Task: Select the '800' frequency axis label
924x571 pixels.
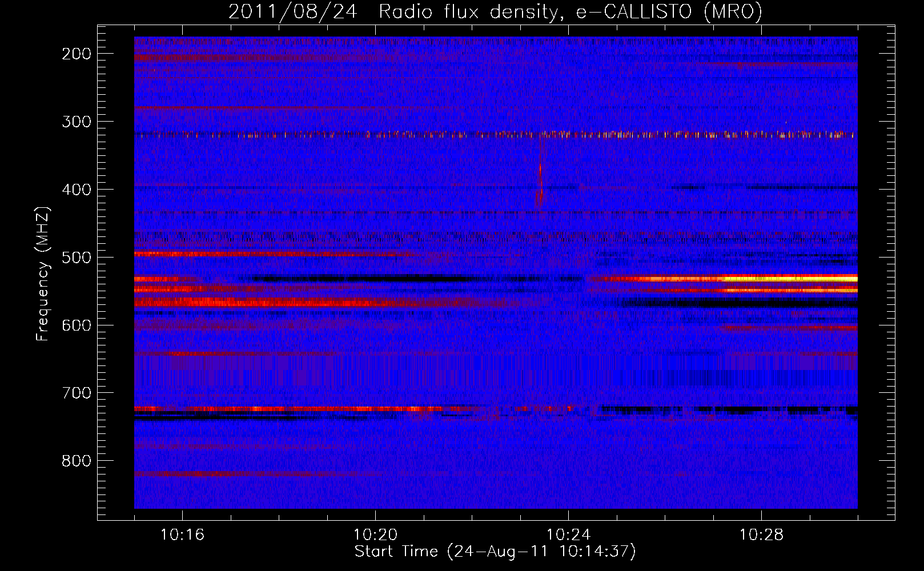Action: click(x=76, y=461)
